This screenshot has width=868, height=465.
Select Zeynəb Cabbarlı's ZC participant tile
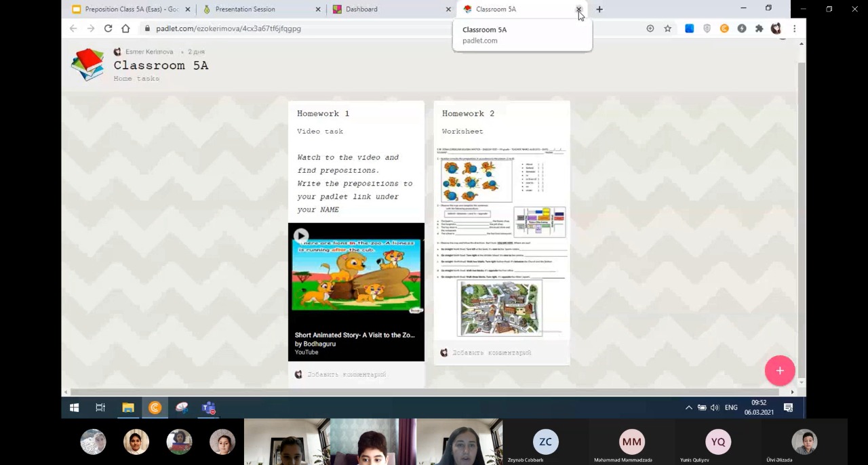click(546, 442)
